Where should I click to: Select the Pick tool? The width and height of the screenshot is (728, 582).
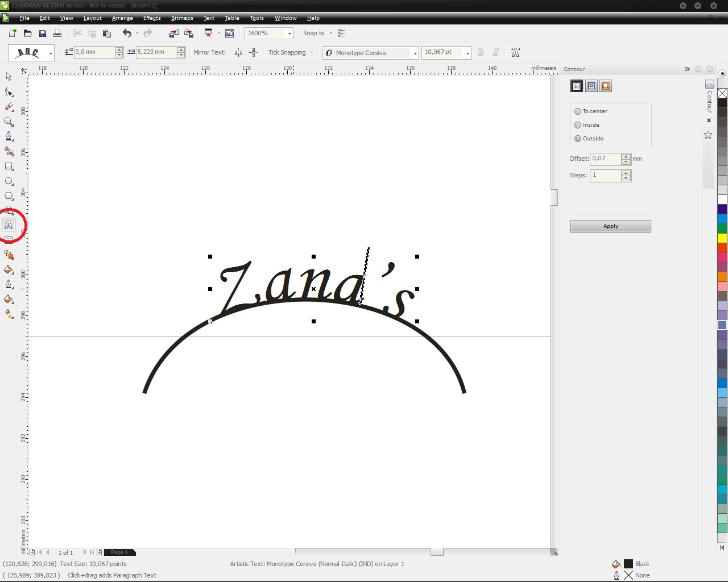pos(9,76)
